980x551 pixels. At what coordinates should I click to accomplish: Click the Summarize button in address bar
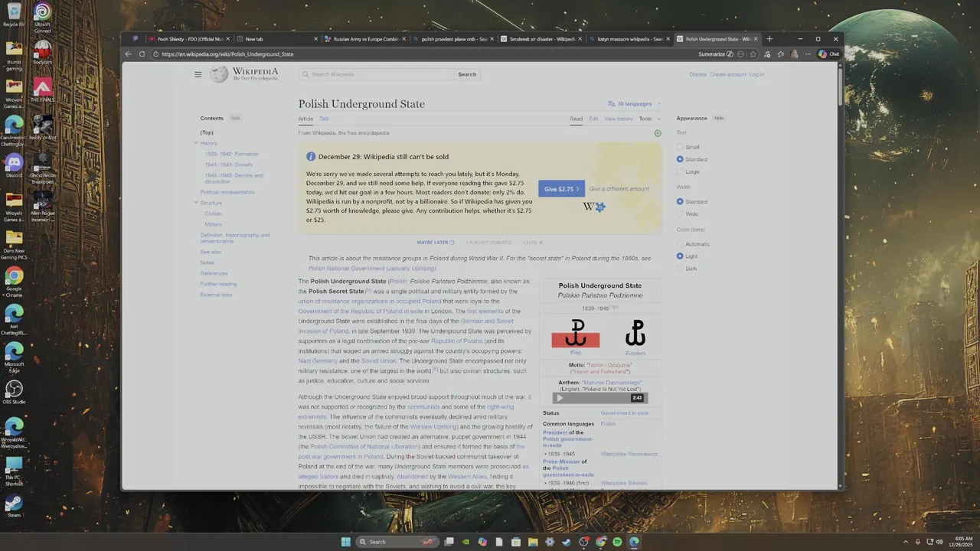click(716, 54)
